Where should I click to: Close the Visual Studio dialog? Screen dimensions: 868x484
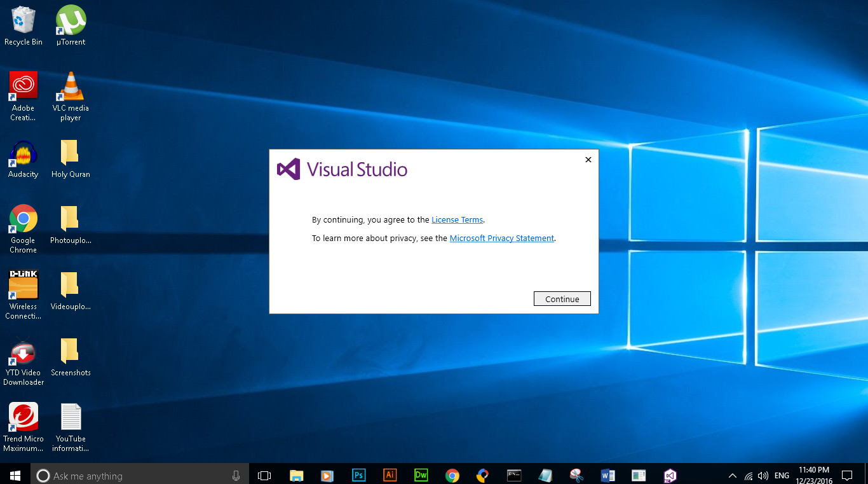point(588,160)
